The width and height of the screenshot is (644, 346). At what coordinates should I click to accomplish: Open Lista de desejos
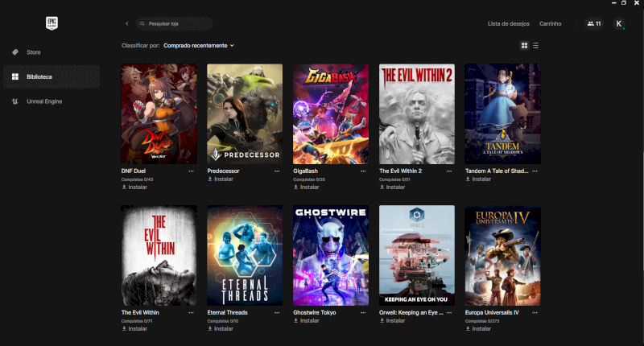(509, 24)
